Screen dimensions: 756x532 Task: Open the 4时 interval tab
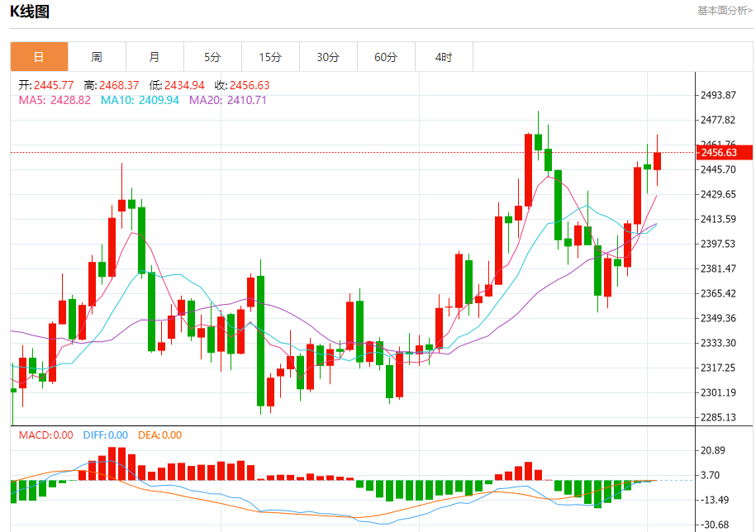pyautogui.click(x=444, y=57)
